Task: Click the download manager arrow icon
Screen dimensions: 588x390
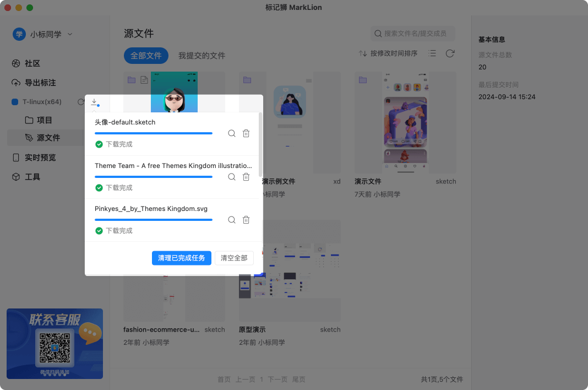Action: click(x=95, y=102)
